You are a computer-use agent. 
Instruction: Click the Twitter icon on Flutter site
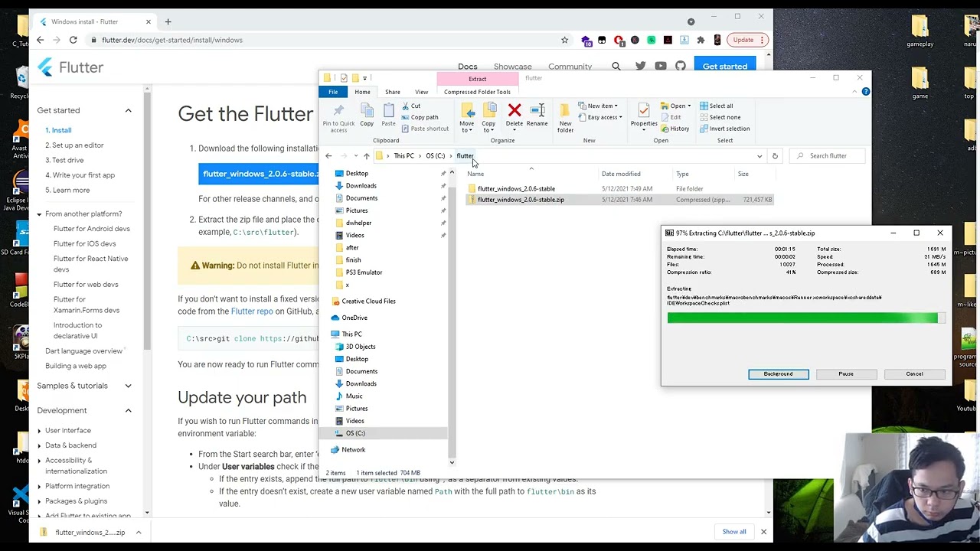coord(640,67)
